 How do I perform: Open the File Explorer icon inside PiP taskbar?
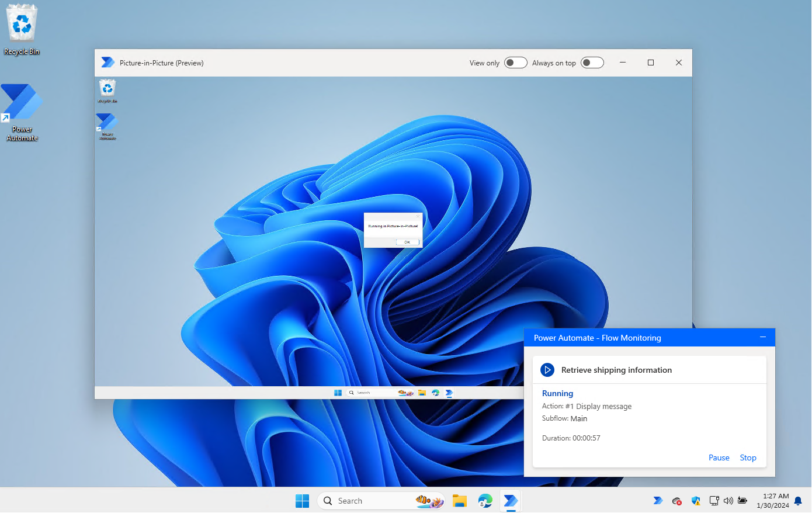coord(422,392)
